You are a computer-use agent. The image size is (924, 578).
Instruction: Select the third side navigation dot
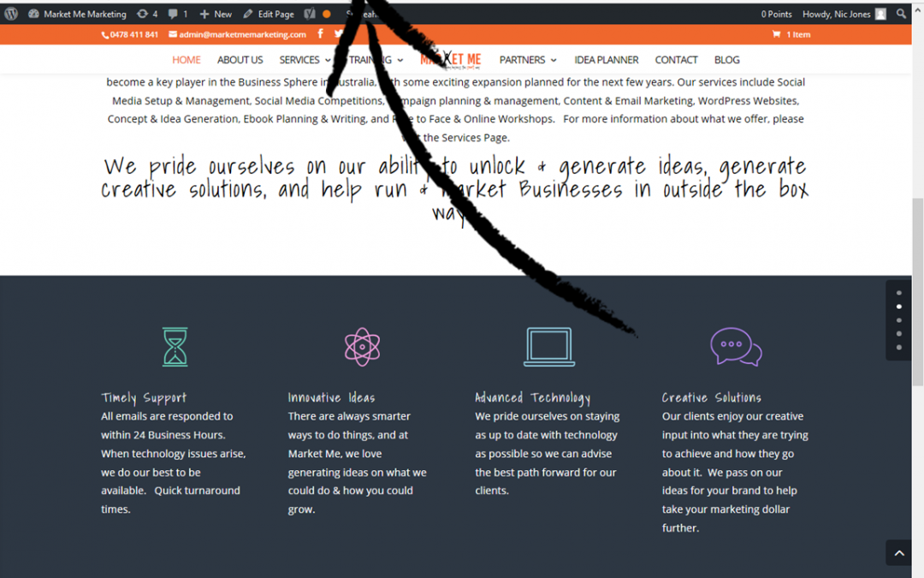click(898, 320)
